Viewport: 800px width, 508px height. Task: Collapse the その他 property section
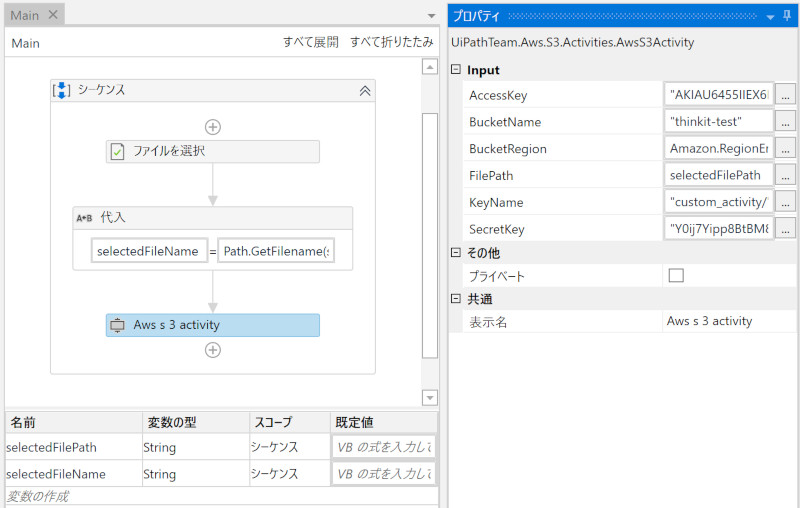(x=457, y=253)
